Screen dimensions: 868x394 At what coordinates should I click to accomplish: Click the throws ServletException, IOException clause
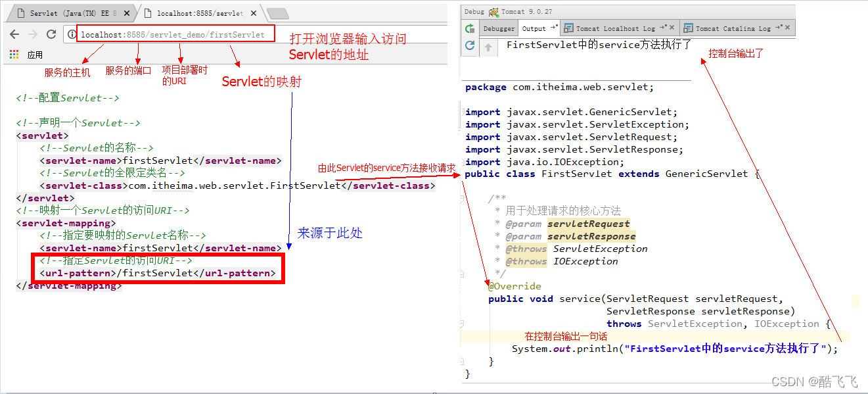coord(719,324)
